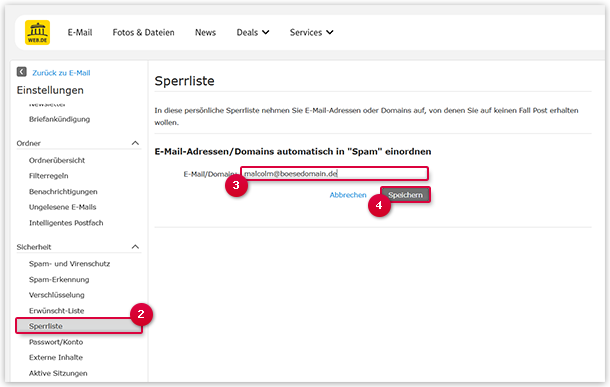Open Ordnerübersicht settings

(x=57, y=160)
